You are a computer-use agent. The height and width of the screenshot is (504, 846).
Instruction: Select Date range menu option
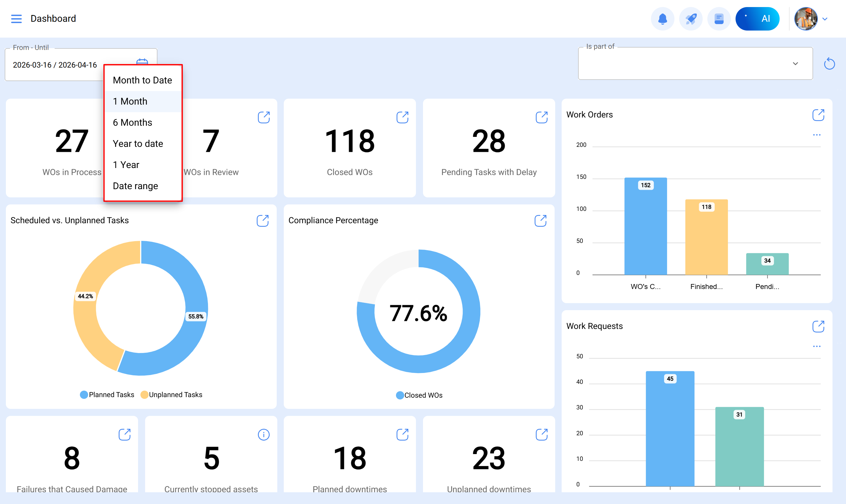135,186
